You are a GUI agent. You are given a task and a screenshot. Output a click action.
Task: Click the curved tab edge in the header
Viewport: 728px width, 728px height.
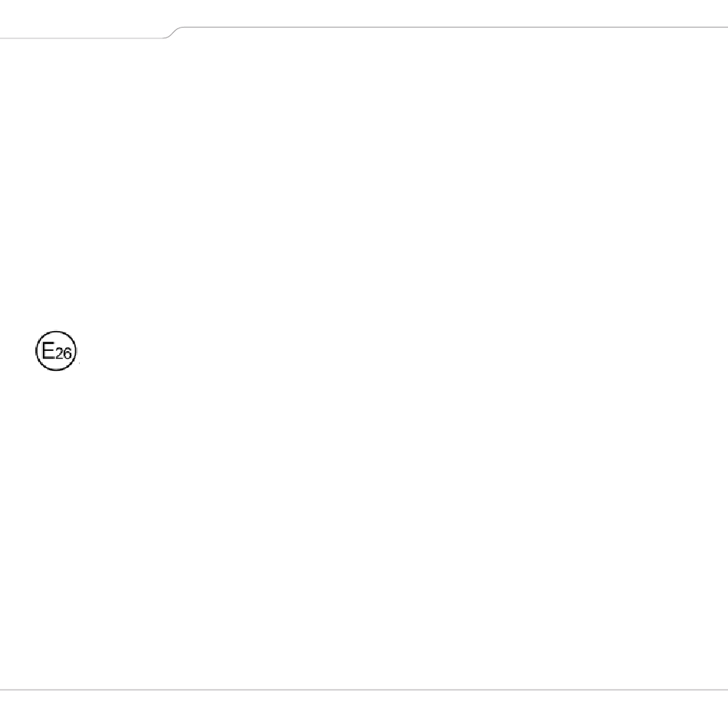(x=175, y=31)
